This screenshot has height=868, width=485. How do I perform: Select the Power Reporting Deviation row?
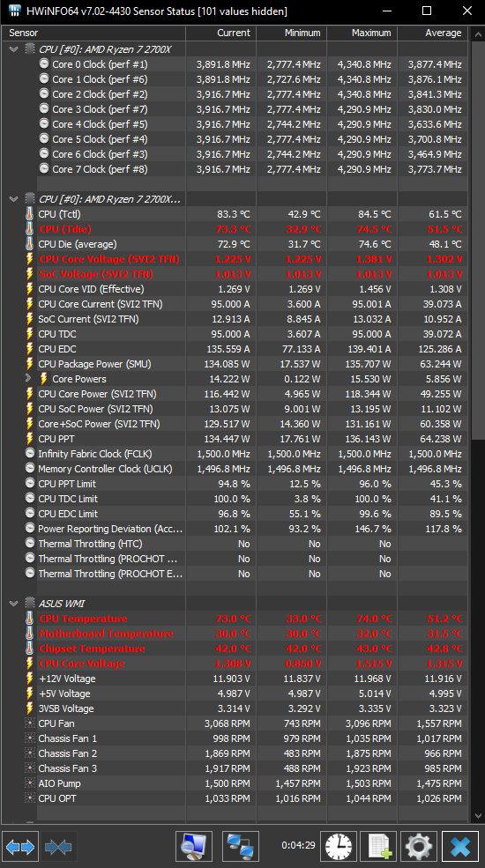coord(246,528)
